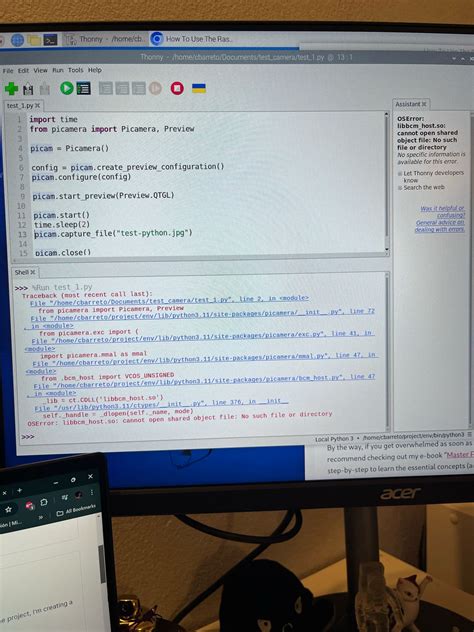Click 'Master' e-book link in browser page behind
This screenshot has height=632, width=474.
pos(460,455)
